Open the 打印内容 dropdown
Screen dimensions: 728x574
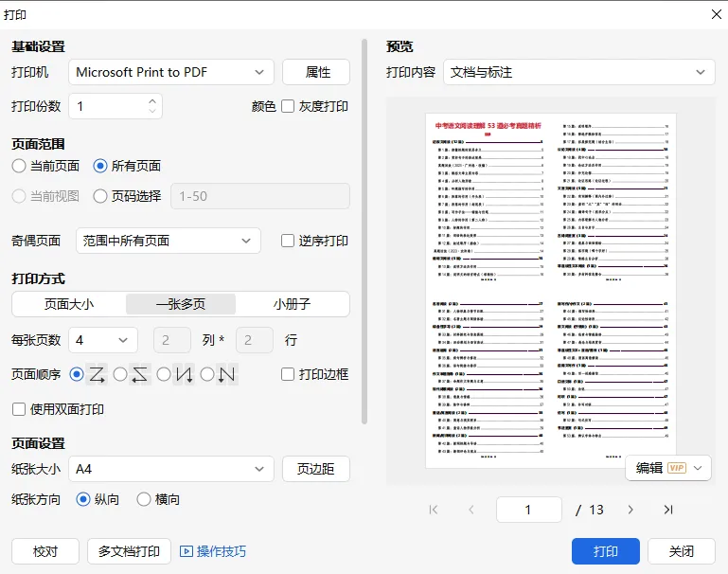click(579, 72)
